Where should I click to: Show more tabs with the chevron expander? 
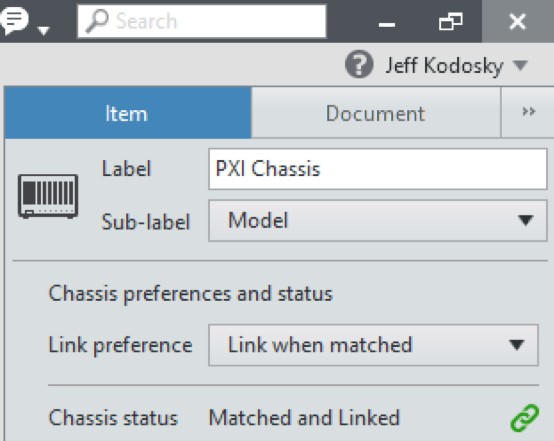(528, 112)
